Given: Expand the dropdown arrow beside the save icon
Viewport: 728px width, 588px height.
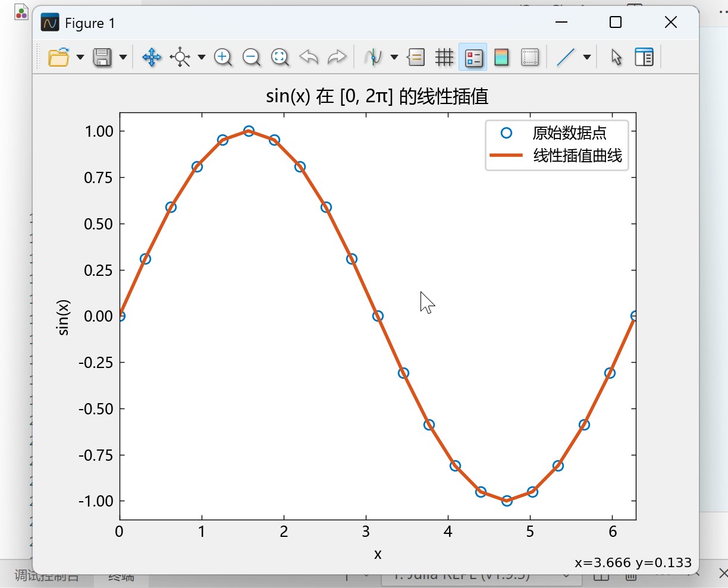Looking at the screenshot, I should click(x=123, y=58).
